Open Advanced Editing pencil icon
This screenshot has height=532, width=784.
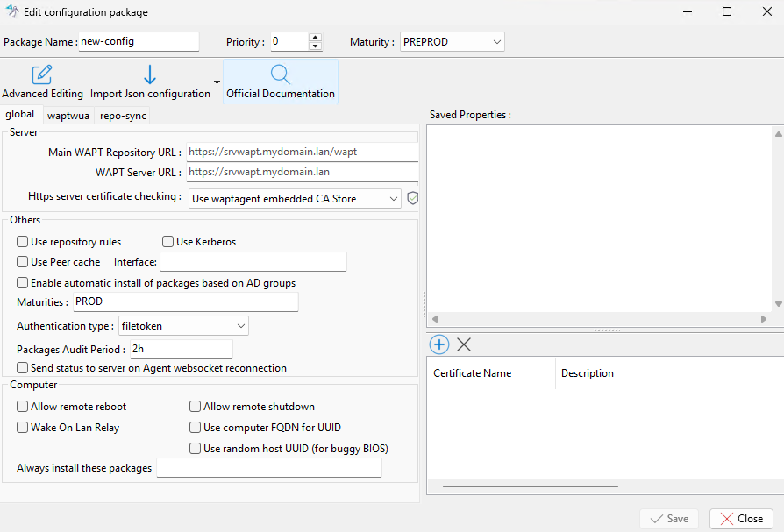point(42,74)
